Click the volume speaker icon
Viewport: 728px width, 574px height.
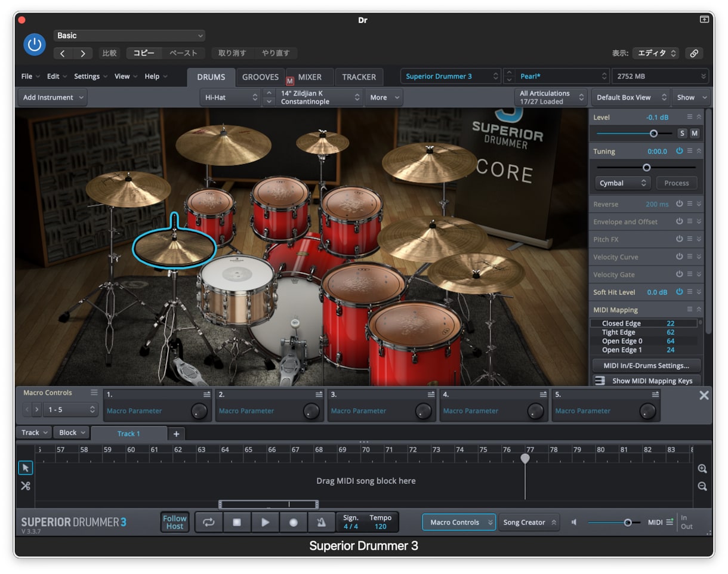[574, 522]
